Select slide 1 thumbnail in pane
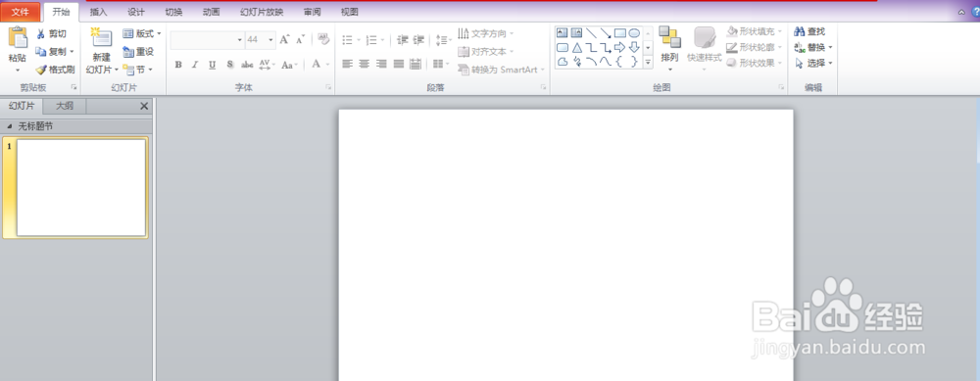Image resolution: width=980 pixels, height=381 pixels. [81, 187]
